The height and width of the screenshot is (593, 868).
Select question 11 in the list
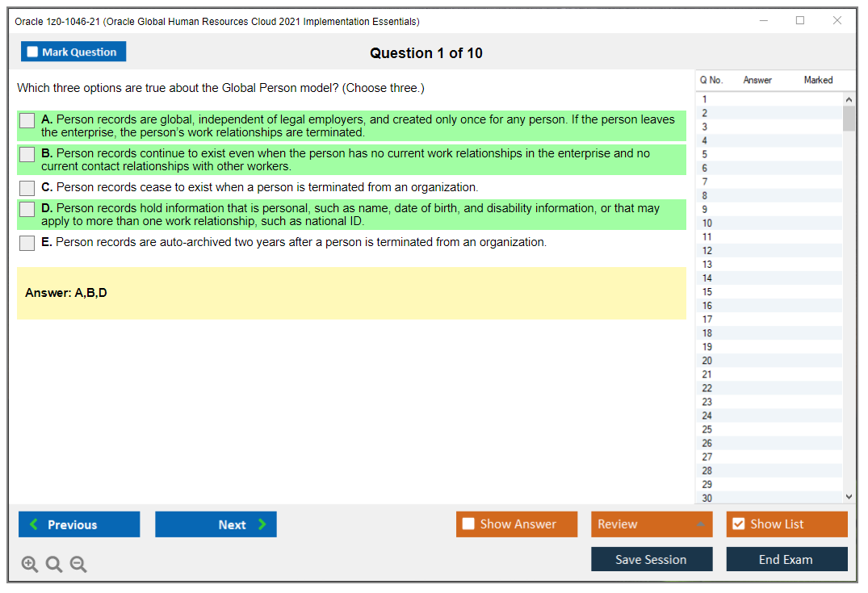(x=769, y=237)
